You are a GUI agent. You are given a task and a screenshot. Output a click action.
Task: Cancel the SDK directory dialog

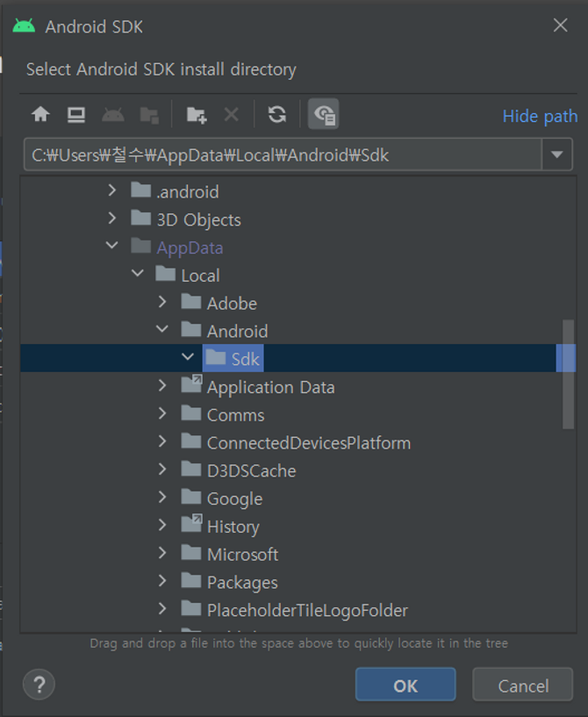click(x=522, y=685)
